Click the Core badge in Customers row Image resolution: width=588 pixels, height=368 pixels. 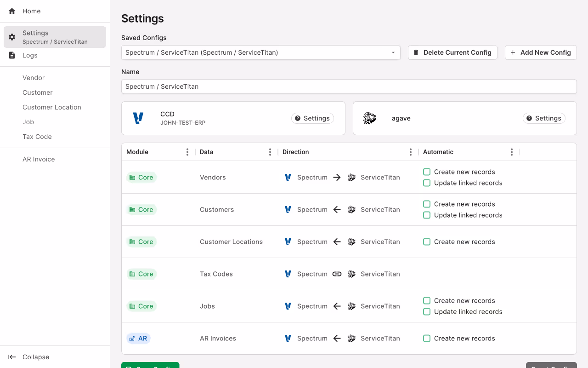point(141,210)
